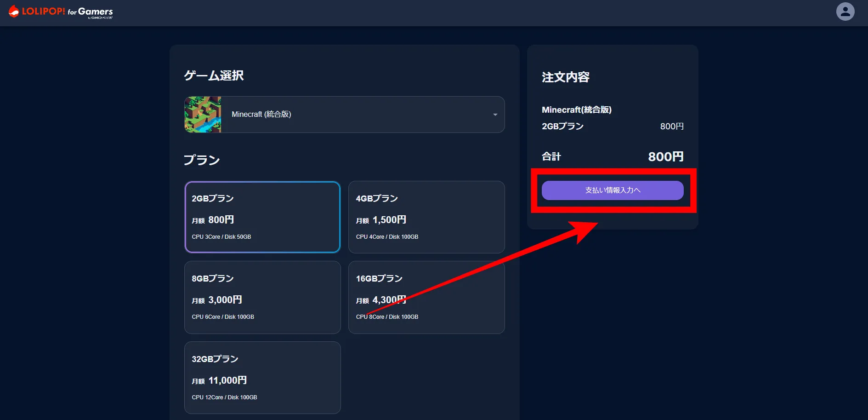Click the Minecraft game thumbnail image
This screenshot has width=868, height=420.
[x=203, y=115]
